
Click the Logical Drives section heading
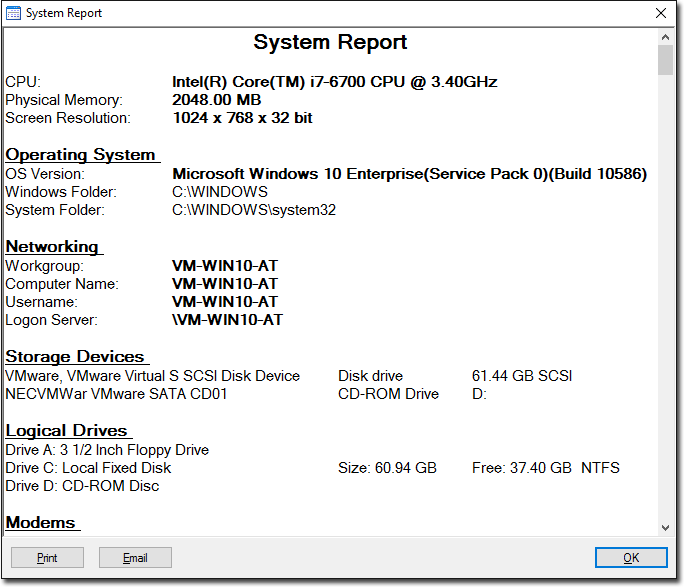tap(67, 431)
